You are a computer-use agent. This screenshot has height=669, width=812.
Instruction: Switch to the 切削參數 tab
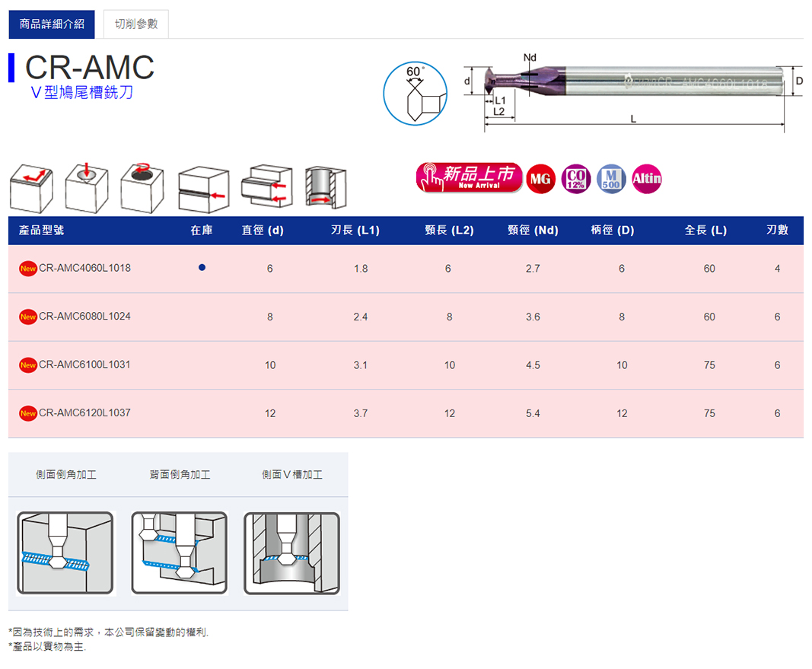click(135, 24)
